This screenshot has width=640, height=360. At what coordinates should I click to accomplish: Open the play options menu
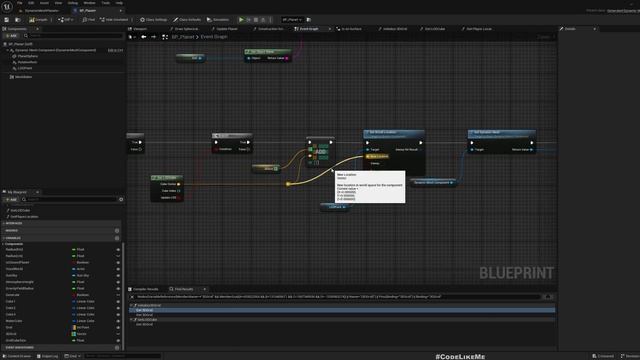(x=270, y=20)
